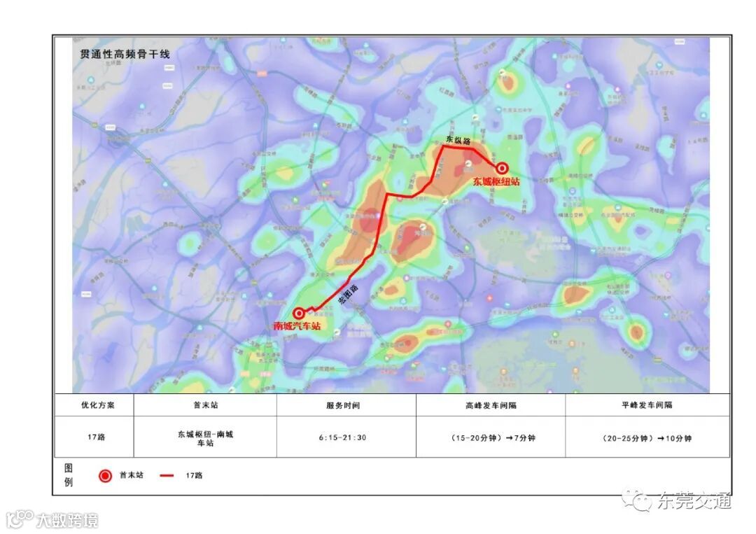The width and height of the screenshot is (756, 534).
Task: Click the 图例 legend label
Action: coord(69,475)
